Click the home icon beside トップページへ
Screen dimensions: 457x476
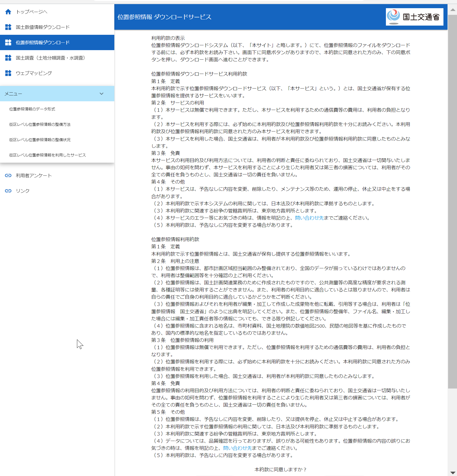[8, 12]
